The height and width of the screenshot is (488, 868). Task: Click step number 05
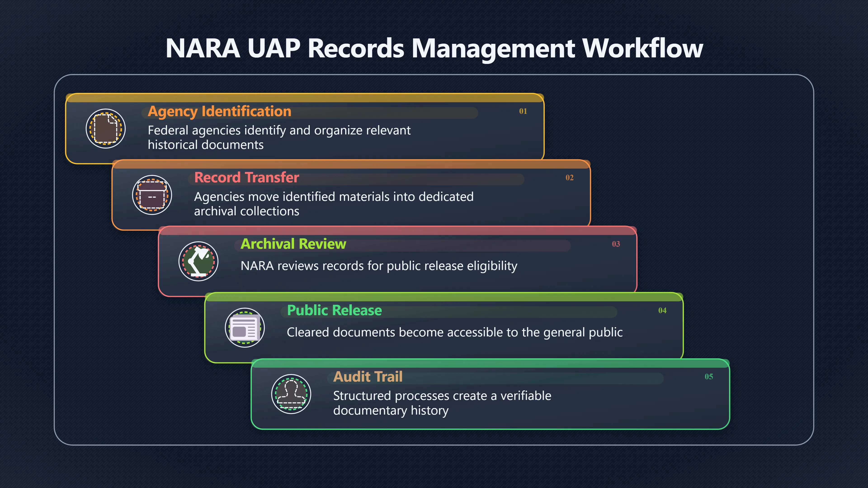[x=709, y=377]
